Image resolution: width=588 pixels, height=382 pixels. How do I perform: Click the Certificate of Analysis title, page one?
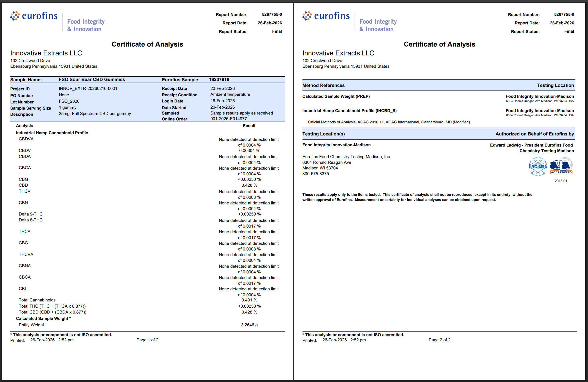point(147,44)
